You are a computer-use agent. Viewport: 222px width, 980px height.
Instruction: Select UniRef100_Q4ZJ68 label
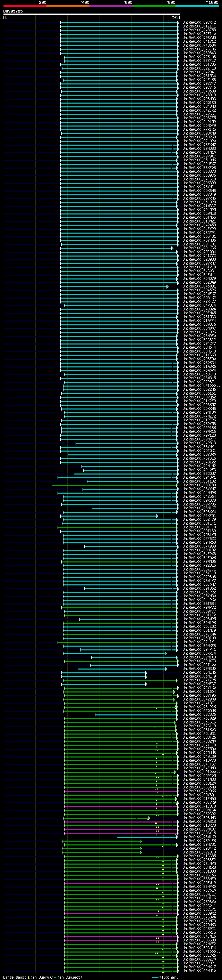[199, 80]
